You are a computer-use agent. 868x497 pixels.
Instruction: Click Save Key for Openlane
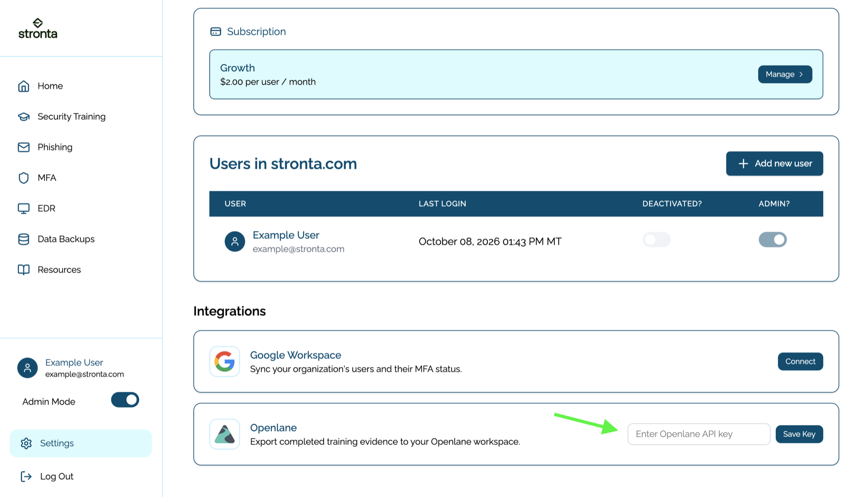799,434
